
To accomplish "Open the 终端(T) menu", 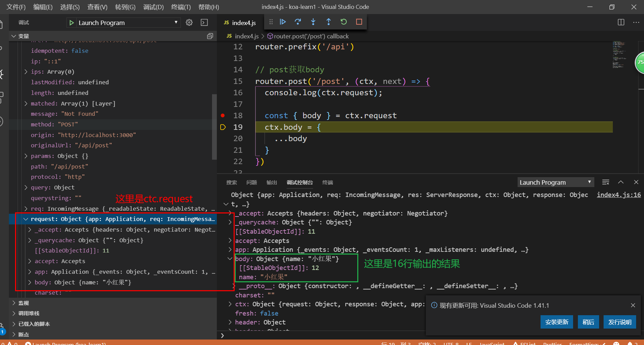I will pyautogui.click(x=181, y=7).
